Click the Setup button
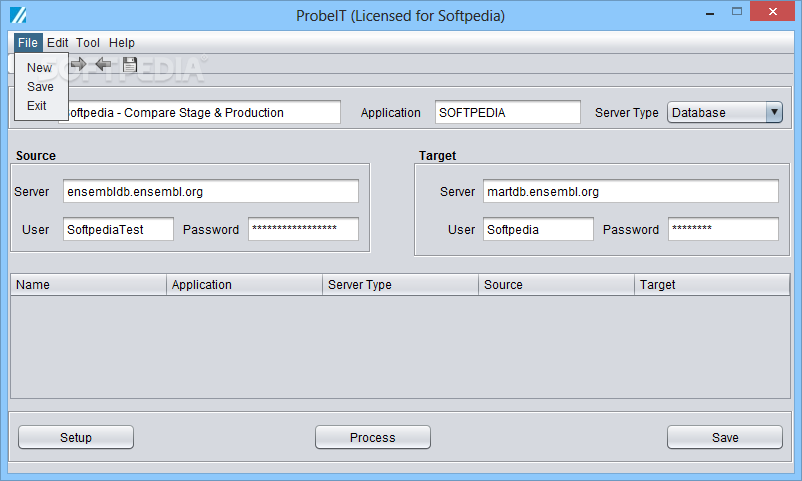 point(76,438)
